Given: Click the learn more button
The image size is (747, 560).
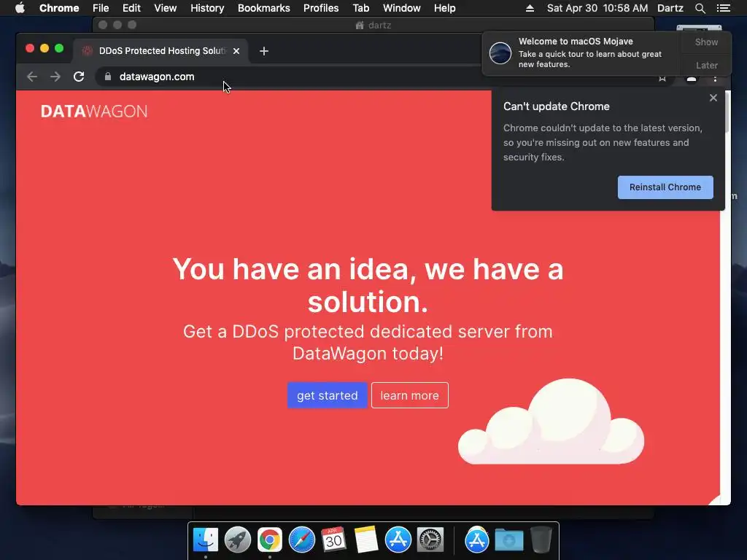Looking at the screenshot, I should [x=410, y=395].
